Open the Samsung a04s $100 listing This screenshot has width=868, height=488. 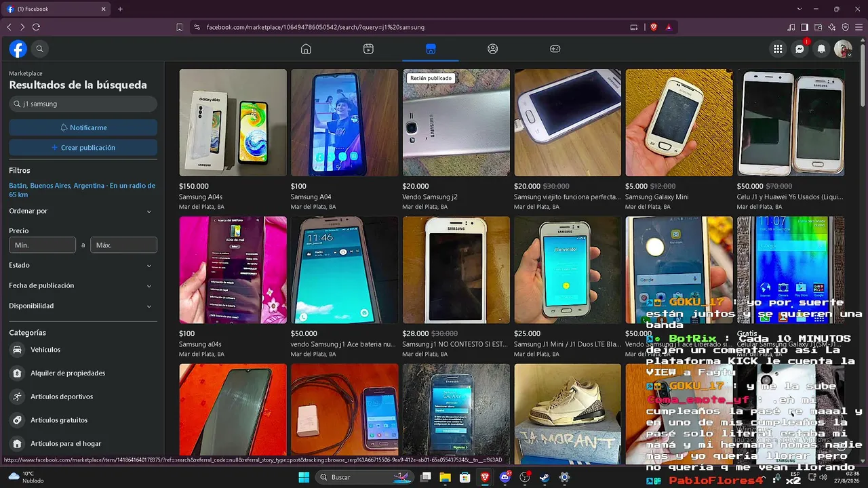point(233,287)
